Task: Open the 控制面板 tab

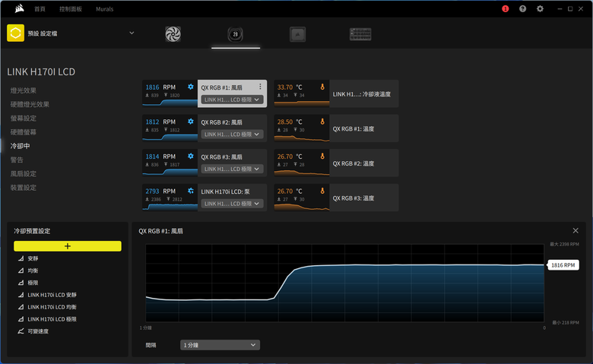Action: (x=71, y=9)
